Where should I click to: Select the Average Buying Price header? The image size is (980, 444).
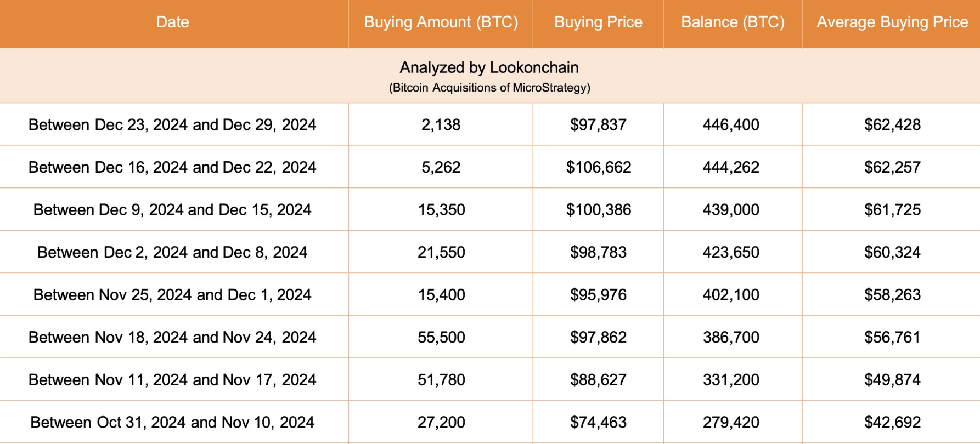892,22
